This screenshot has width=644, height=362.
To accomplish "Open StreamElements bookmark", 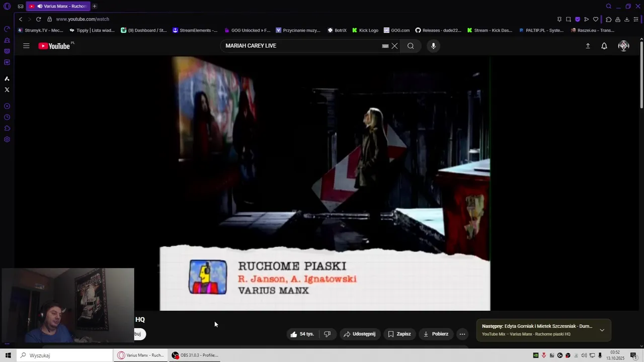I will coord(195,30).
